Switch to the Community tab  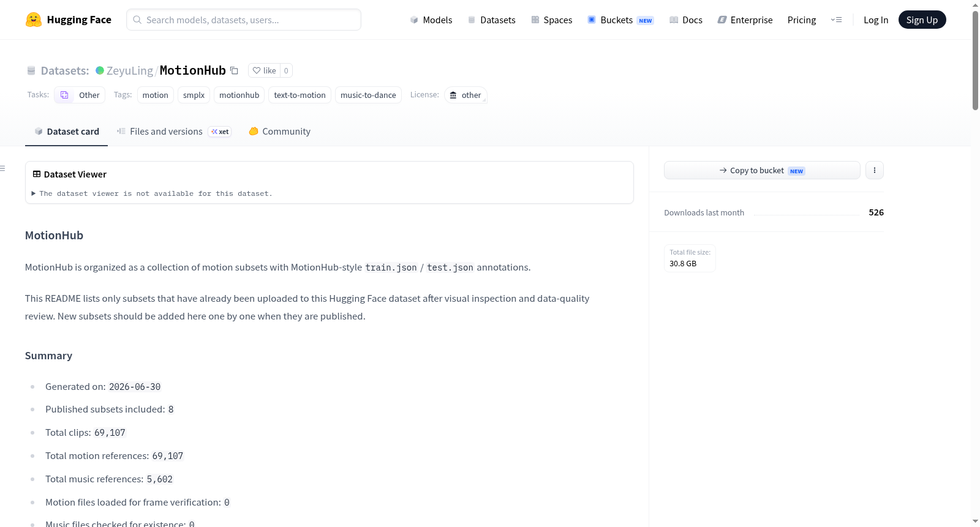pos(279,132)
